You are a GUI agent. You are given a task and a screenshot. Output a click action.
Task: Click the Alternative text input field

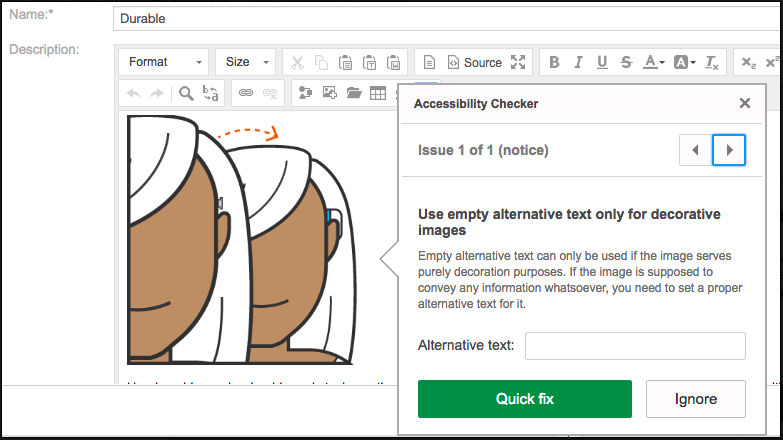(635, 346)
